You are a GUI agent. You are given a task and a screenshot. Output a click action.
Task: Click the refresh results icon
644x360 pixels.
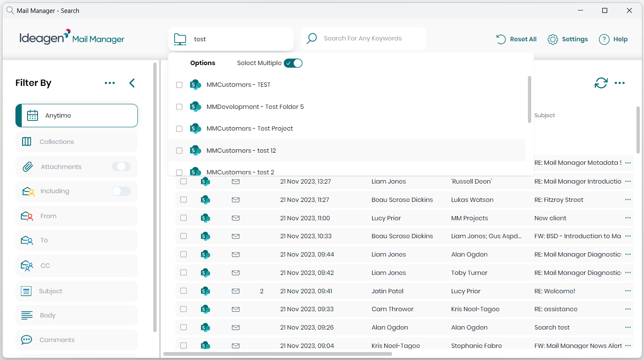(601, 83)
